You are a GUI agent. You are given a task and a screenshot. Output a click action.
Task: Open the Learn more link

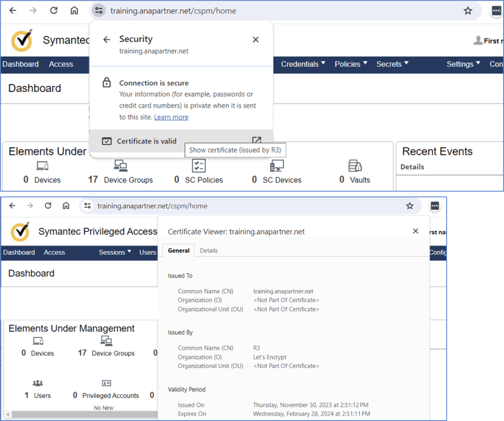pos(171,117)
